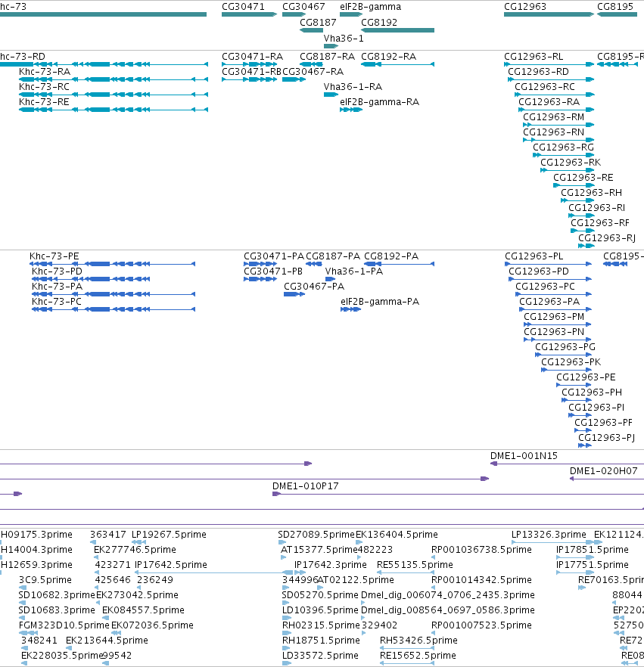Select the Khc-73-RE transcript label
Screen dimensions: 644x667
pyautogui.click(x=44, y=102)
